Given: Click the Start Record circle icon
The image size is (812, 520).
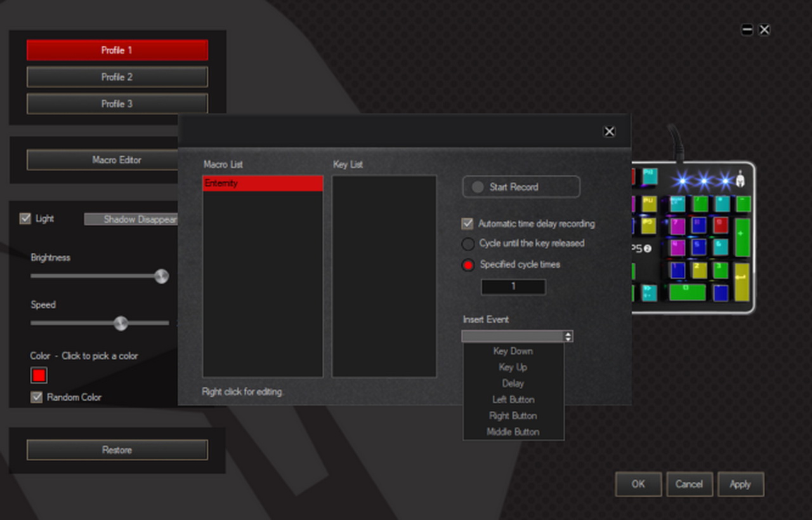Looking at the screenshot, I should 478,187.
